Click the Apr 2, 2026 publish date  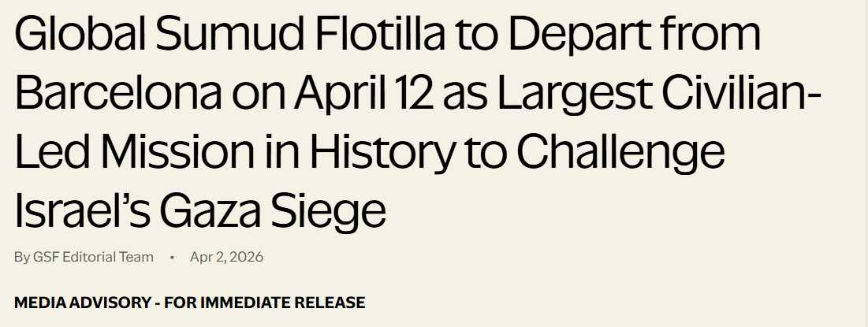point(226,257)
